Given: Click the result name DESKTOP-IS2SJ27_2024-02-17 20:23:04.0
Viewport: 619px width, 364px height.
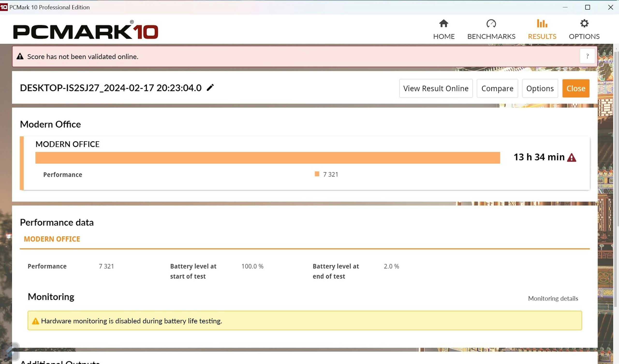Looking at the screenshot, I should coord(111,88).
